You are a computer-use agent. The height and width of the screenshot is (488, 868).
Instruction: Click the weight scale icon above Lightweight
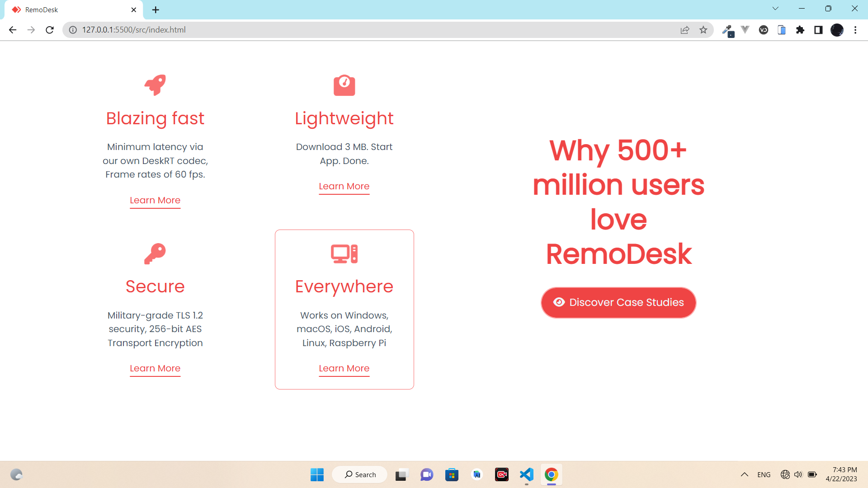pos(344,85)
